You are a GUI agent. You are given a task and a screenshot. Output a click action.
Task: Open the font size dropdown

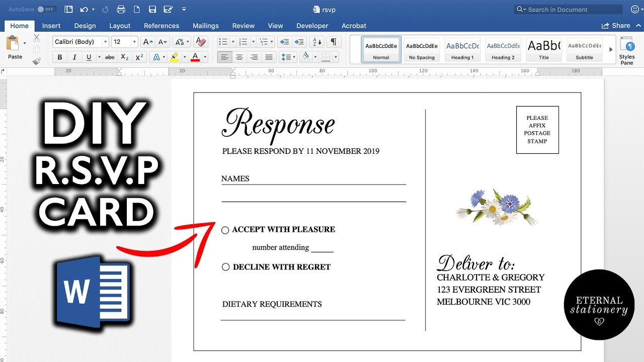click(x=133, y=42)
